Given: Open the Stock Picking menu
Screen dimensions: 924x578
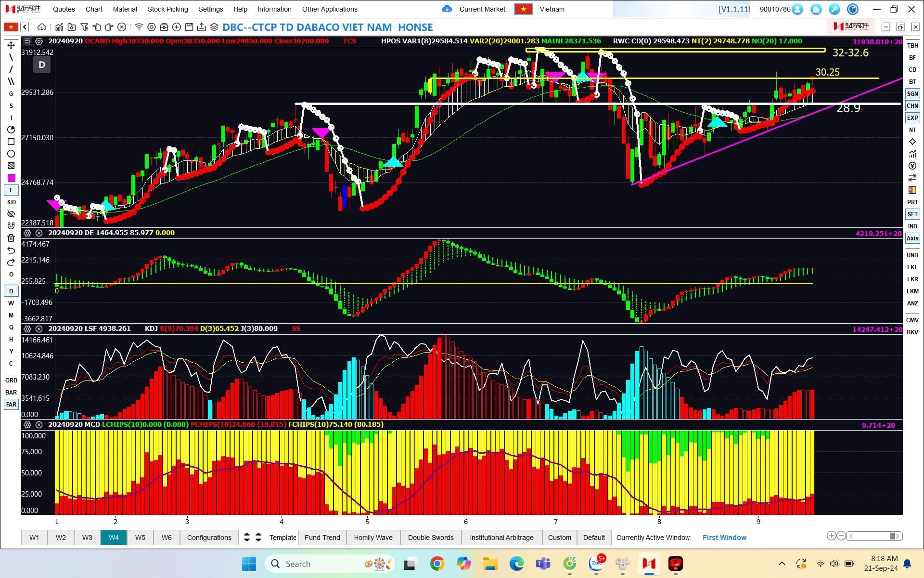Looking at the screenshot, I should pyautogui.click(x=167, y=9).
